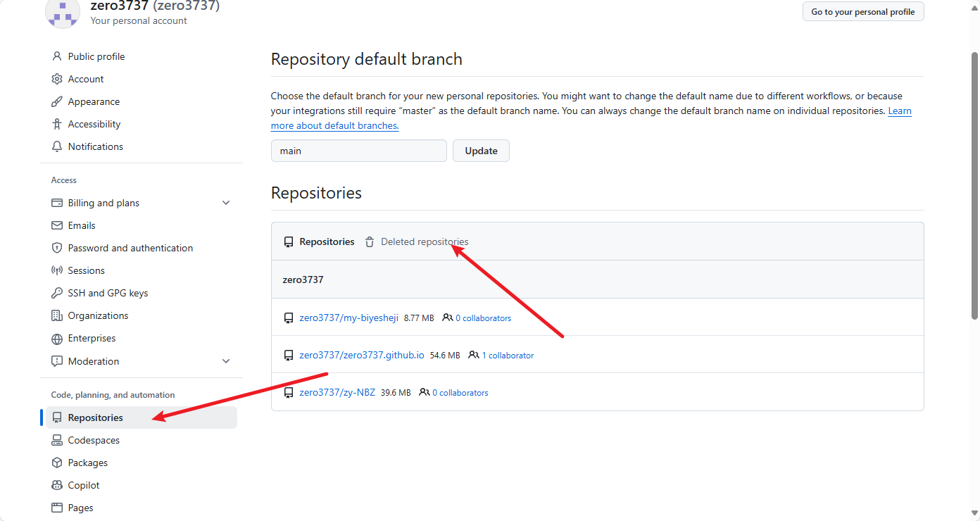The image size is (980, 521).
Task: Click the people icon beside 1 collaborator
Action: tap(474, 356)
